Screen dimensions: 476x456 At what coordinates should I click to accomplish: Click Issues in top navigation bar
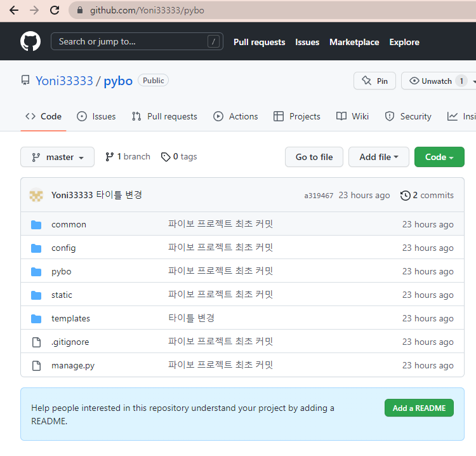(307, 42)
